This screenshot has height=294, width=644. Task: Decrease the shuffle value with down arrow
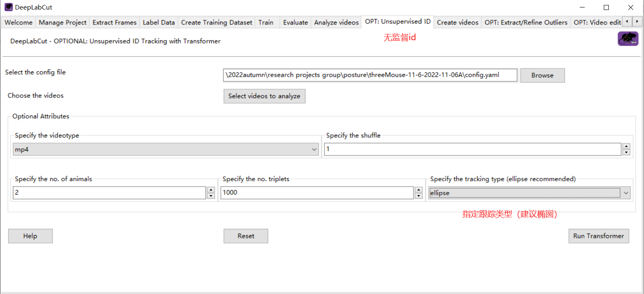(x=627, y=152)
